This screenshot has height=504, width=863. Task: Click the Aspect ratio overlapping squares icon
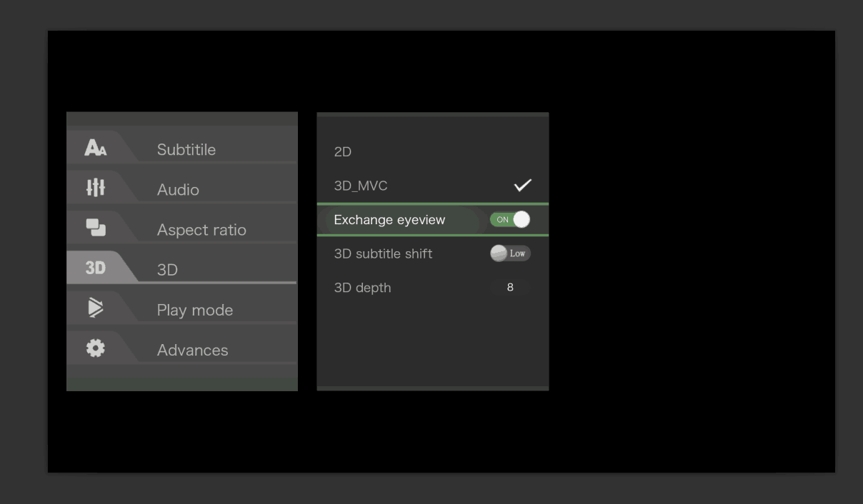coord(96,228)
